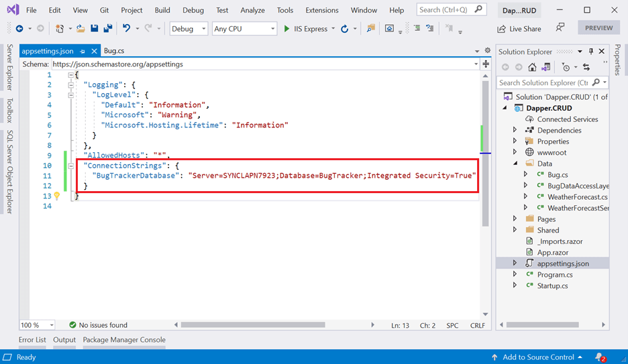
Task: Click the Undo icon in toolbar
Action: [126, 29]
